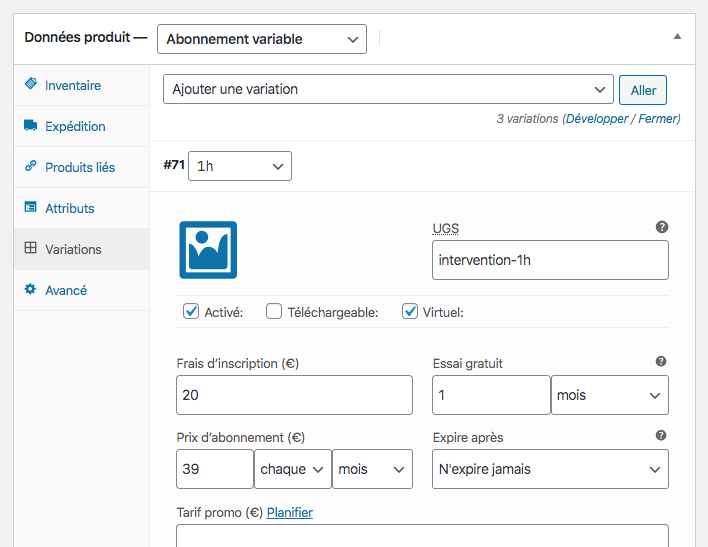Click the Expédition truck icon
Screen dimensions: 708x547
[31, 125]
